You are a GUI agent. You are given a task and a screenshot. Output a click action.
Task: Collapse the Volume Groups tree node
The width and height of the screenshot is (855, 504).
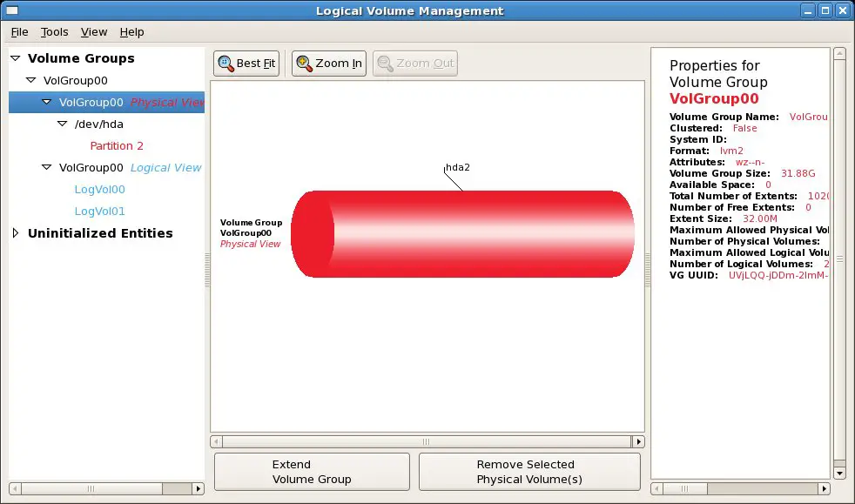pyautogui.click(x=15, y=58)
